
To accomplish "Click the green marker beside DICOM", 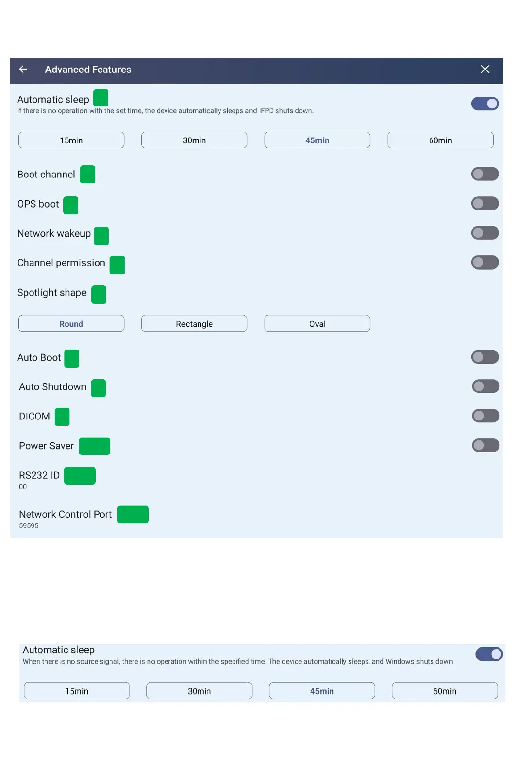I will point(62,417).
